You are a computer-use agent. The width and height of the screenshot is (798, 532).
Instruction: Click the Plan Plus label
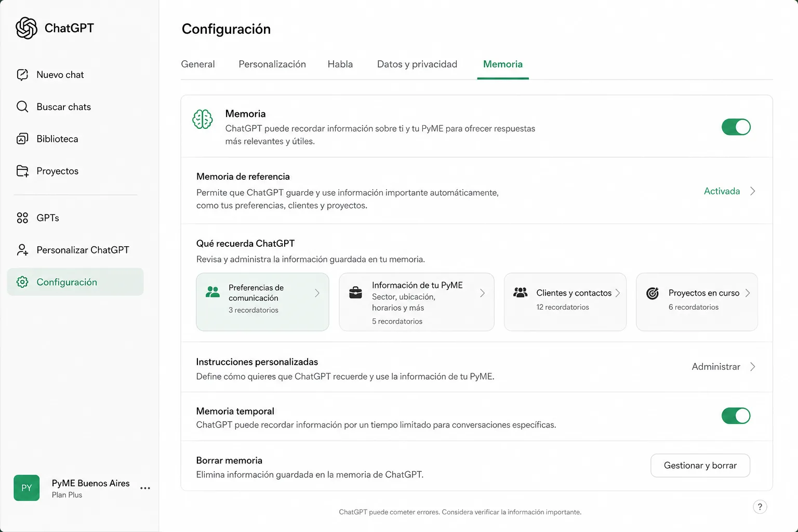67,495
